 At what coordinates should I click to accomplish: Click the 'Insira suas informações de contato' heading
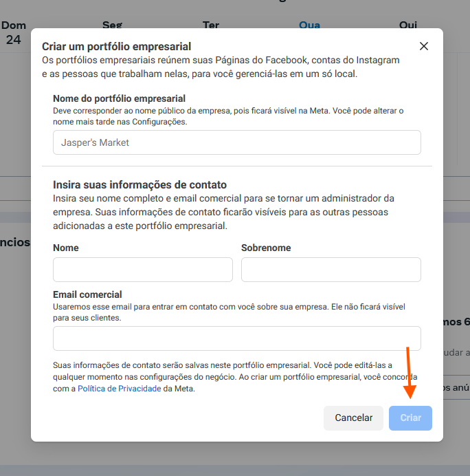139,184
